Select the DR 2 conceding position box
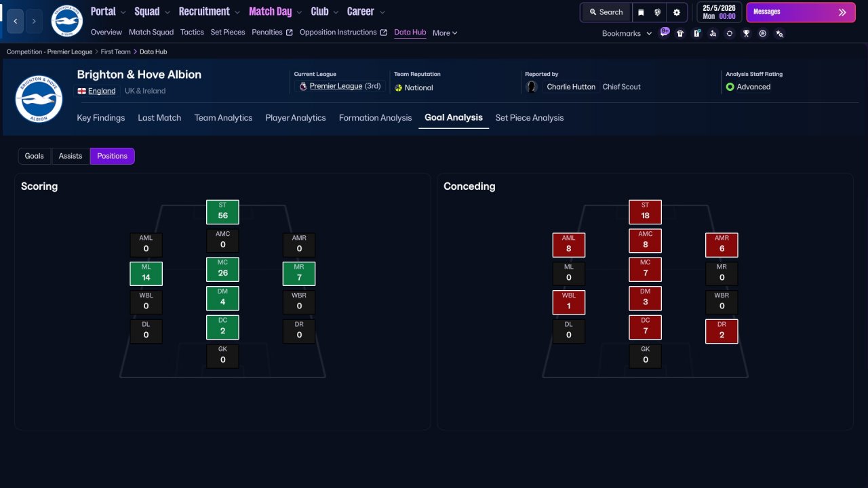The width and height of the screenshot is (868, 488). (x=722, y=331)
